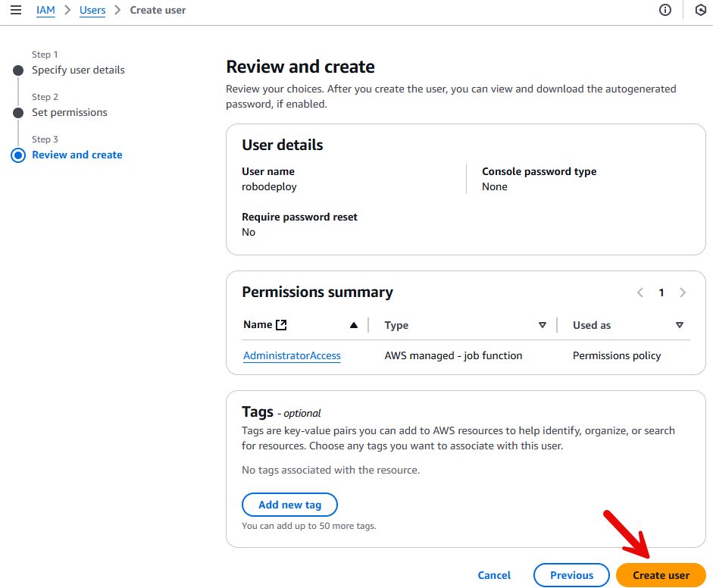Sort the Used as column dropdown arrow
Image resolution: width=713 pixels, height=588 pixels.
click(679, 325)
